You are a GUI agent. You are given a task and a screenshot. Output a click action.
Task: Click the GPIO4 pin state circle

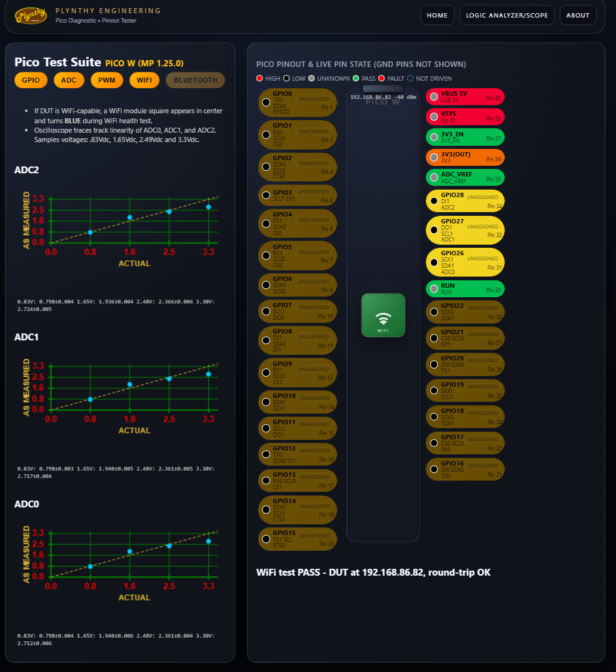click(266, 223)
